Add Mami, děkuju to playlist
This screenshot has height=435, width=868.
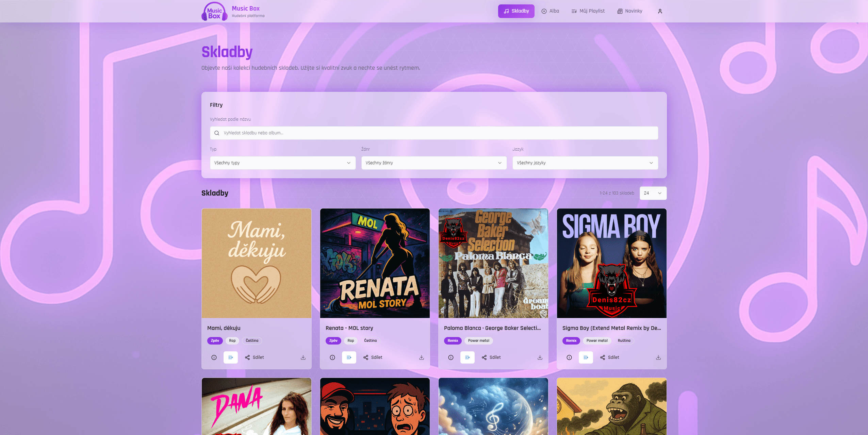230,357
